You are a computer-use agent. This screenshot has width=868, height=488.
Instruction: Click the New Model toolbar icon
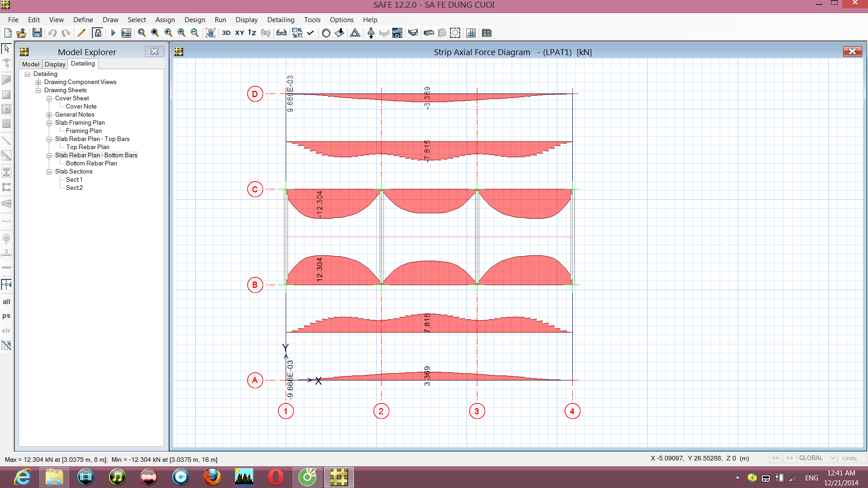(8, 33)
